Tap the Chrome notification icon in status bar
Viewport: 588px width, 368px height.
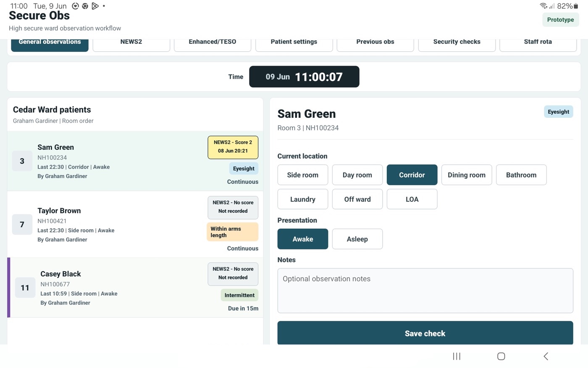click(x=85, y=6)
